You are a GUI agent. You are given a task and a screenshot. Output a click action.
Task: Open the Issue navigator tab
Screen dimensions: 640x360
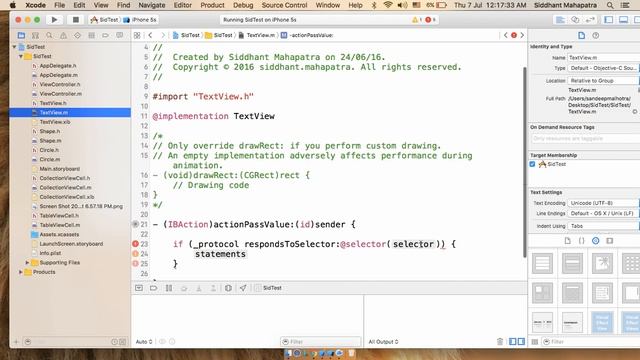pos(63,36)
